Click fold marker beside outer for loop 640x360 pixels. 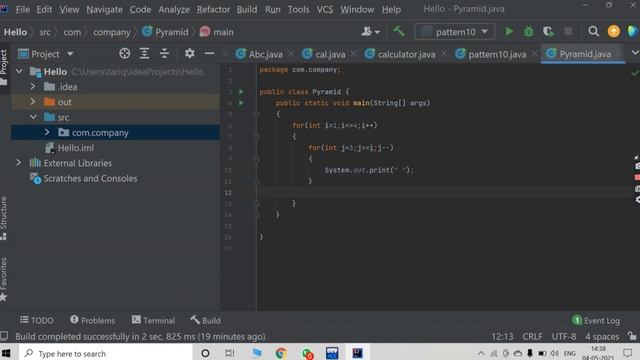pyautogui.click(x=257, y=136)
